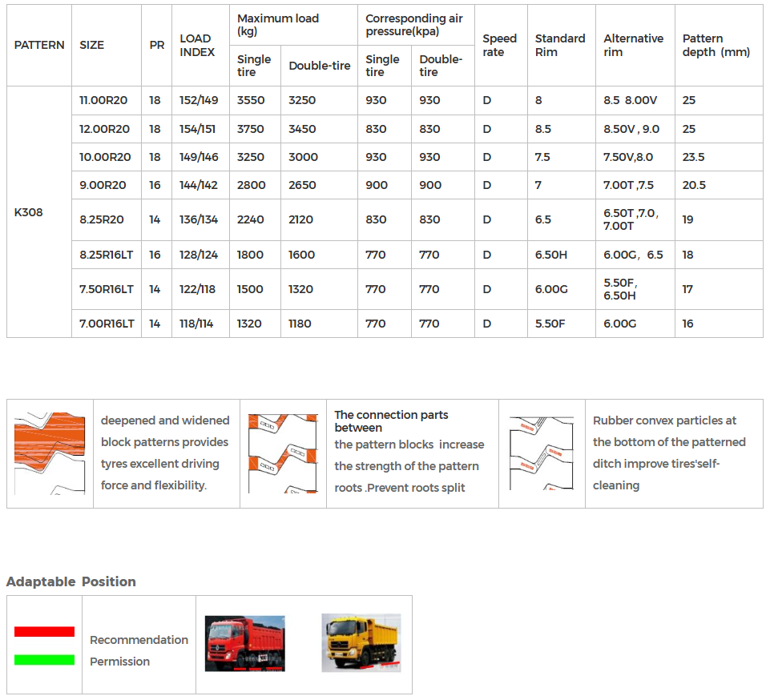Click alternative rim 7.00T,7.5

point(628,185)
